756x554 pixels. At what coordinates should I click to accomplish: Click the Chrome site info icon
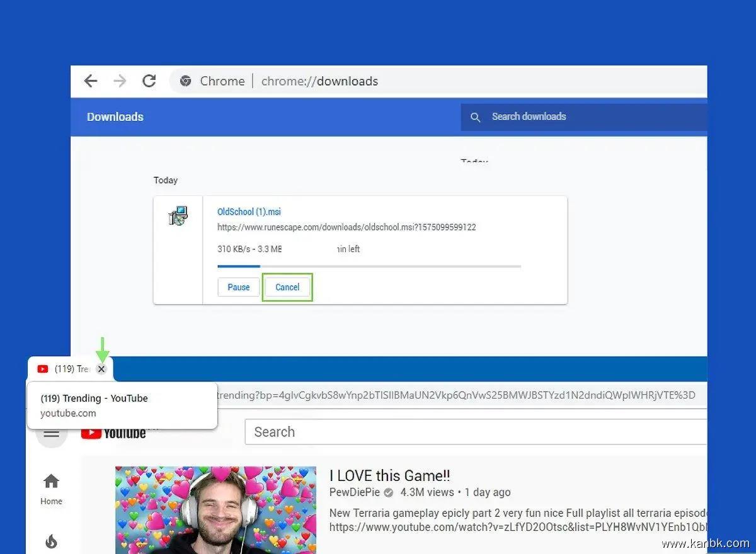[185, 81]
